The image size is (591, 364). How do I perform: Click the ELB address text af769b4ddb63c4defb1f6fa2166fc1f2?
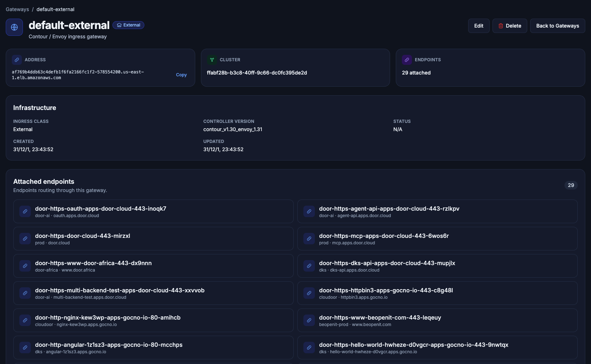78,75
